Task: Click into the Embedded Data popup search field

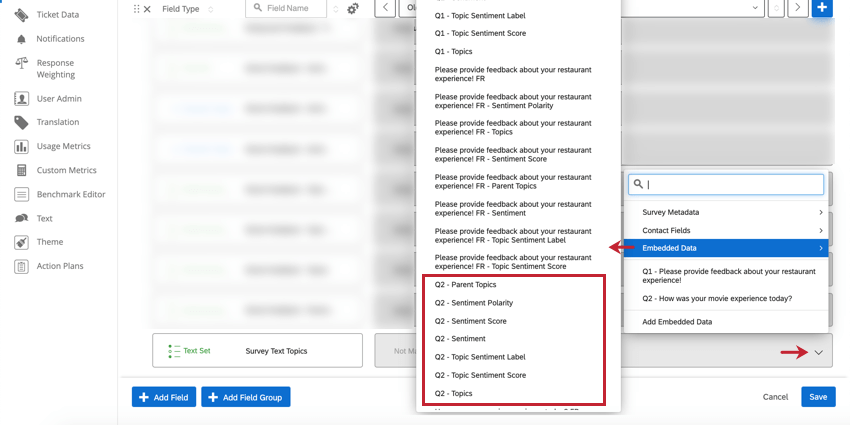Action: 726,184
